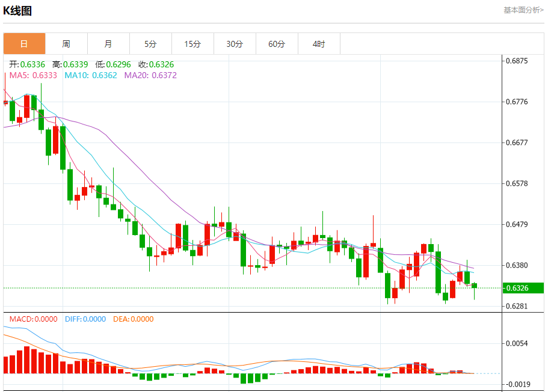This screenshot has height=392, width=551.
Task: Click the 低:0.6296 low value
Action: (113, 64)
